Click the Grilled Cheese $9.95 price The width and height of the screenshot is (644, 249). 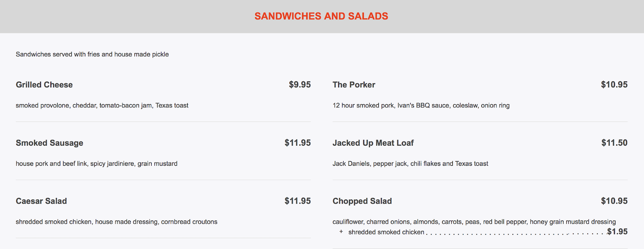click(x=299, y=84)
